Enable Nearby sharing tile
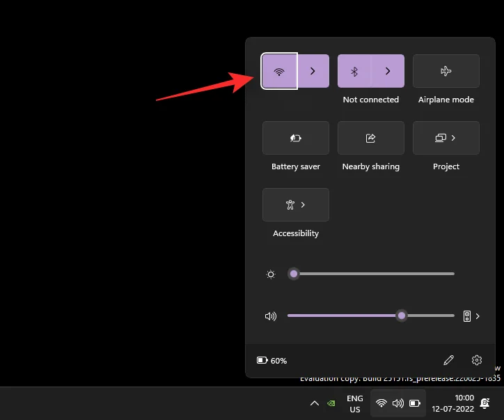Viewport: 504px width, 420px height. (x=371, y=138)
